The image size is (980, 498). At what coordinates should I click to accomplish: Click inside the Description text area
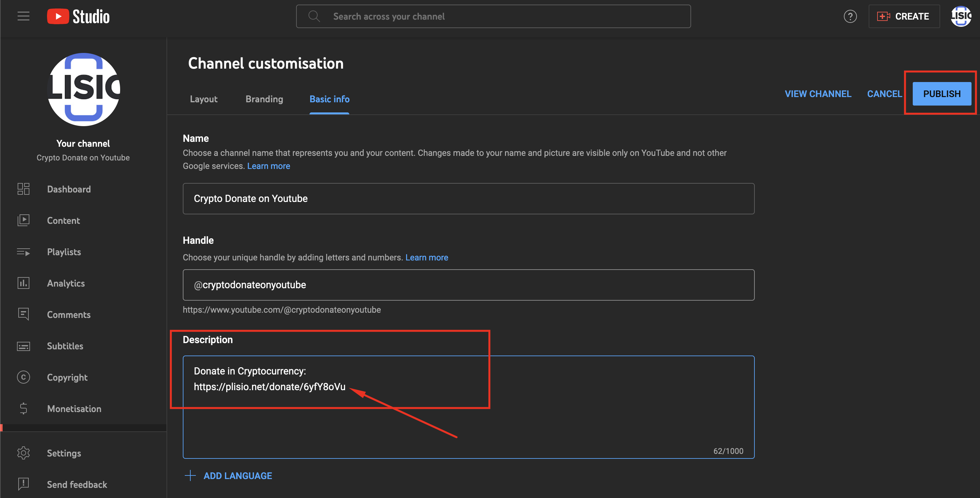pyautogui.click(x=468, y=407)
